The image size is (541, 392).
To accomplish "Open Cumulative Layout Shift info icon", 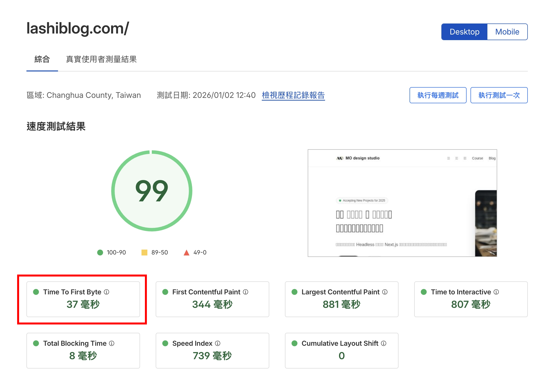I will pyautogui.click(x=384, y=343).
